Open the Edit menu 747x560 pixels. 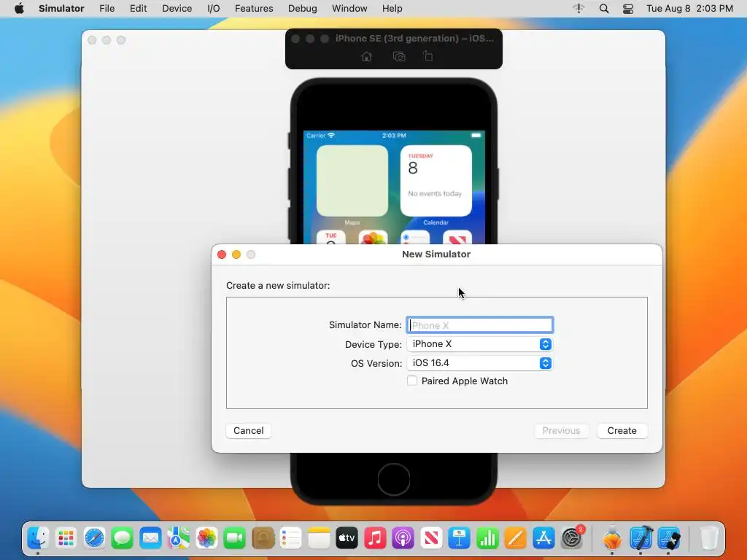coord(138,9)
